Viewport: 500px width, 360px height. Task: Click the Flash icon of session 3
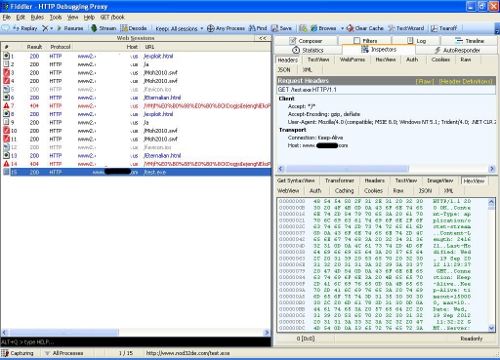[6, 72]
